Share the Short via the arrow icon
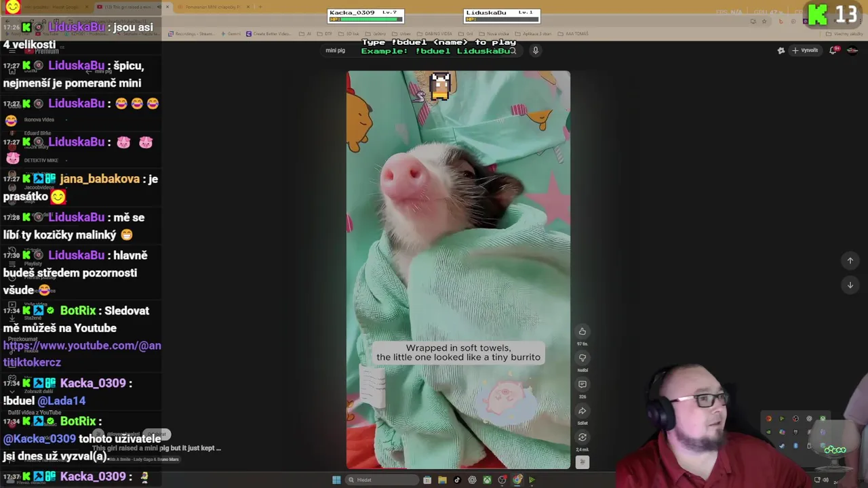This screenshot has height=488, width=868. click(582, 411)
